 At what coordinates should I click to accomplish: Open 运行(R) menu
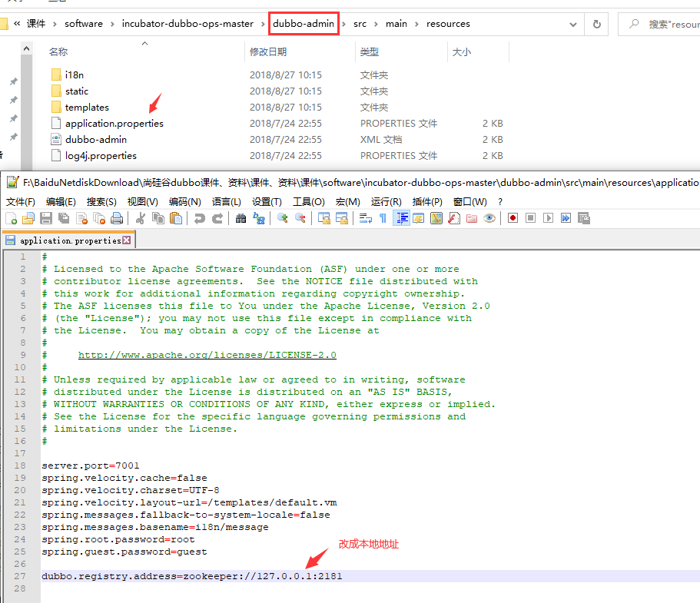tap(386, 202)
